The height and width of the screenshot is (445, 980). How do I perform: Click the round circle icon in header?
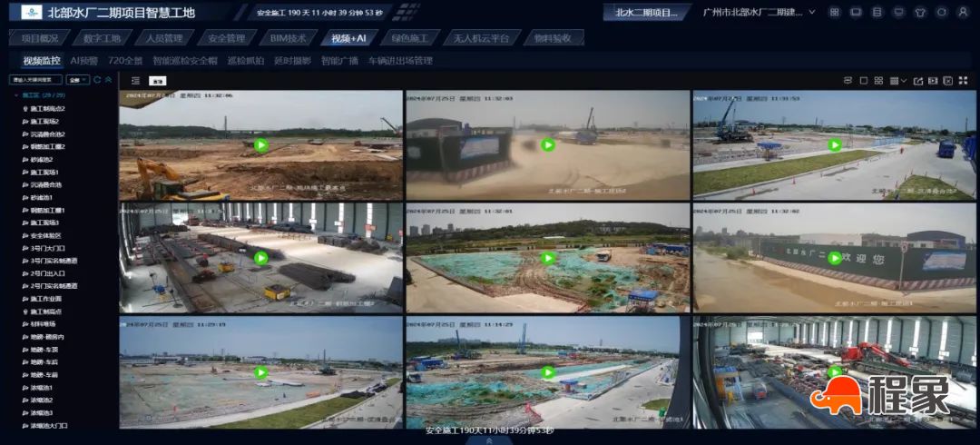941,12
